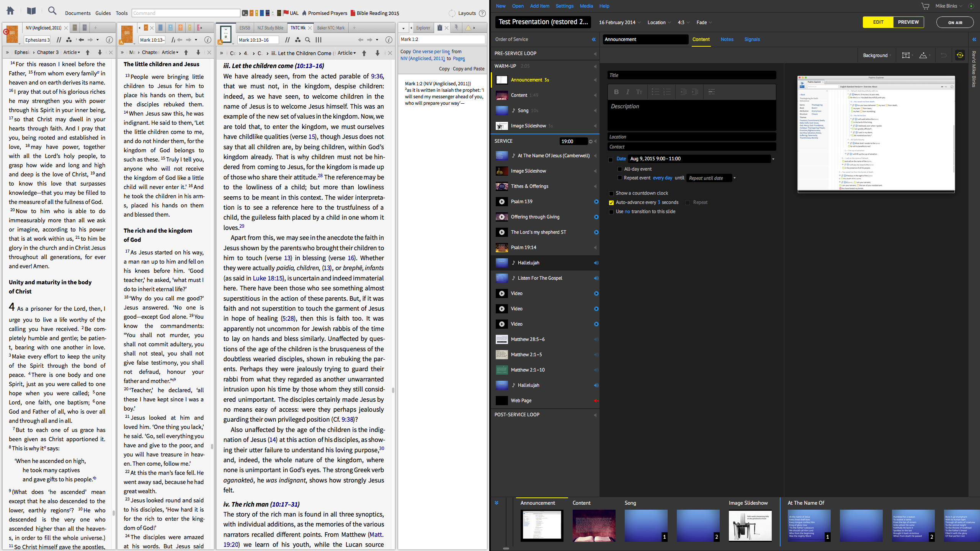Click the search magnifier in Logos toolbar
The height and width of the screenshot is (551, 980).
click(52, 11)
